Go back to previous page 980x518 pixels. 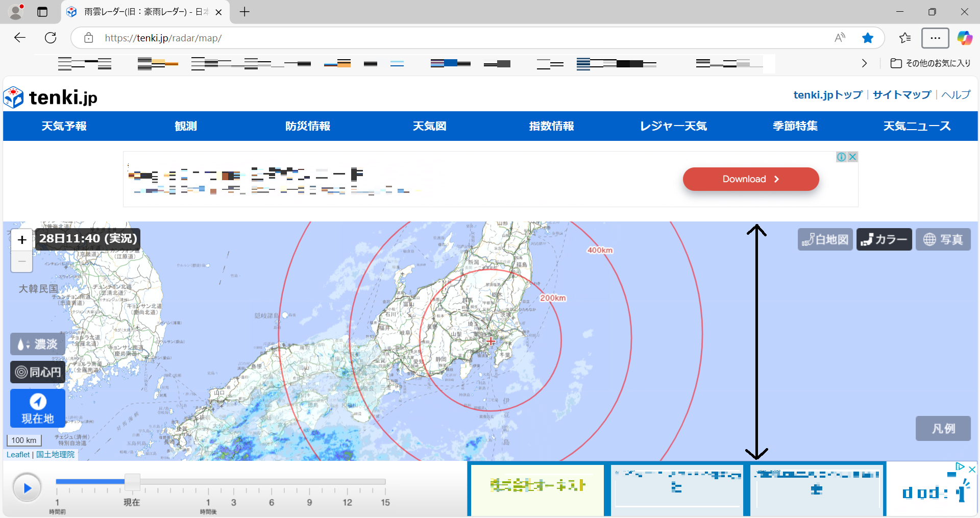(x=20, y=38)
